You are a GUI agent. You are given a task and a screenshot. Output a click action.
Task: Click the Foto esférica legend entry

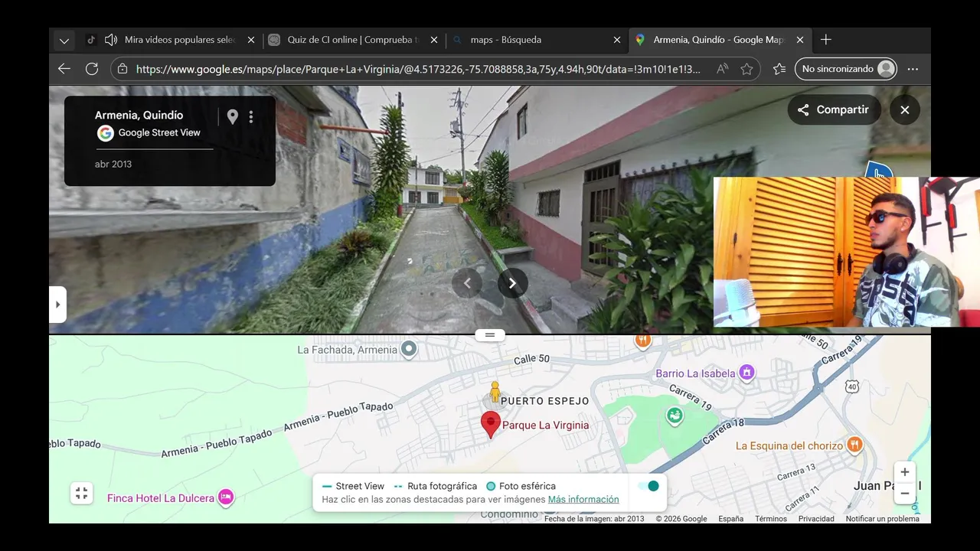coord(521,486)
